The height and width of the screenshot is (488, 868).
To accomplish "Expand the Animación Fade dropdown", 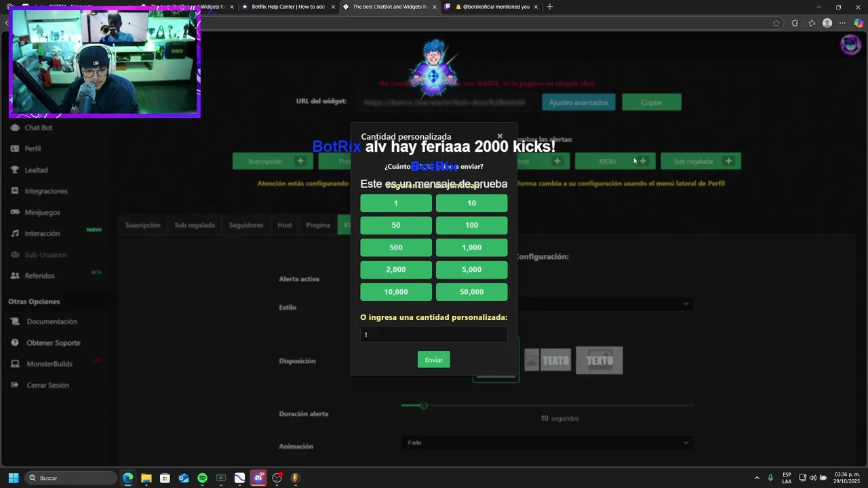I will (x=548, y=443).
